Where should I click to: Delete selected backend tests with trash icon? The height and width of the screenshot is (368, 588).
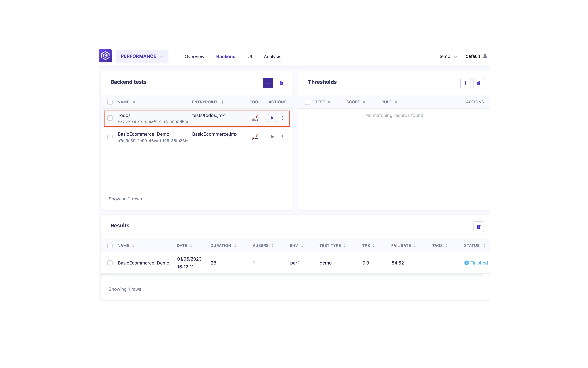[x=281, y=83]
